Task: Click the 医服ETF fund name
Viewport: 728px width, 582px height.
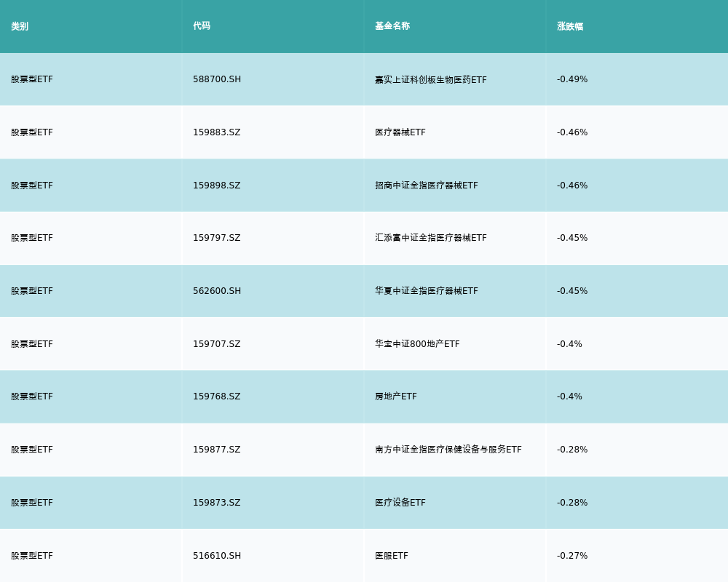Action: [392, 556]
